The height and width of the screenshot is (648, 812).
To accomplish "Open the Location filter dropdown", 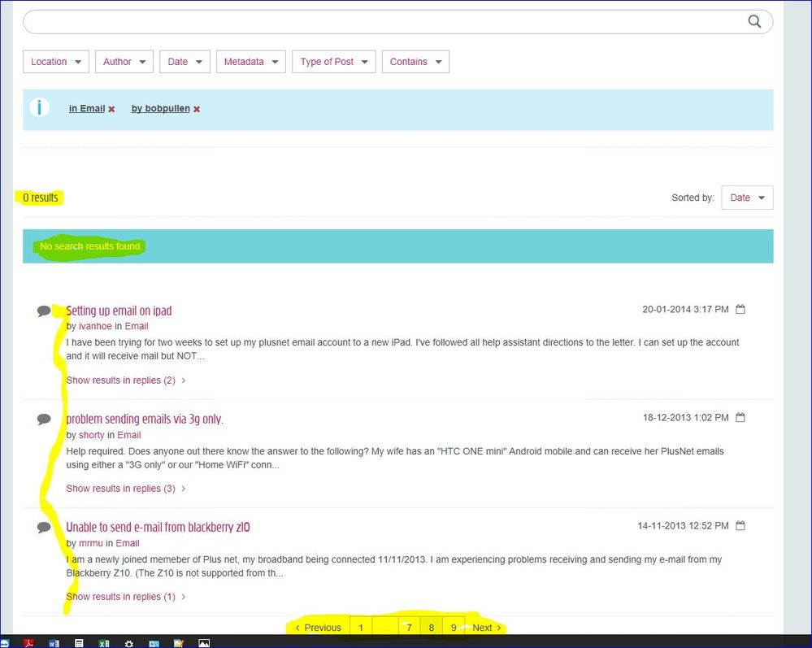I will click(55, 61).
